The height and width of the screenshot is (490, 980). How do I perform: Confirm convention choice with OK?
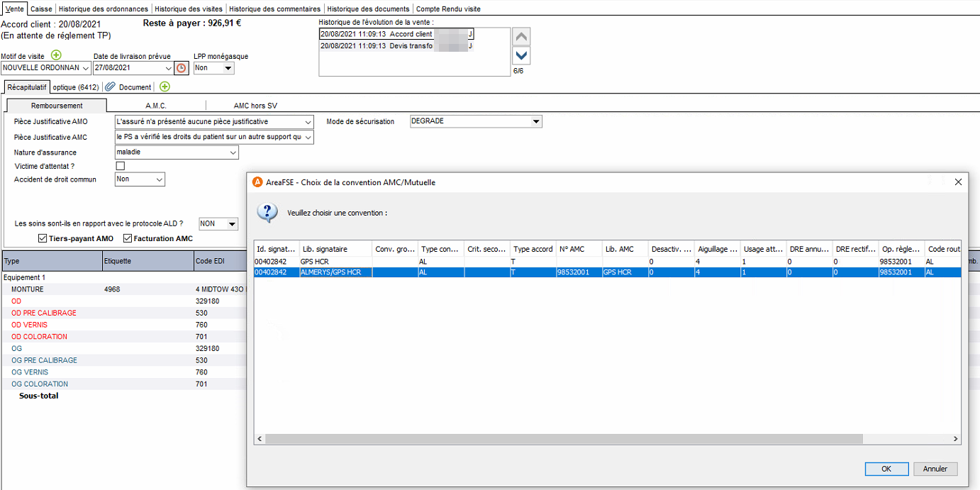(886, 469)
